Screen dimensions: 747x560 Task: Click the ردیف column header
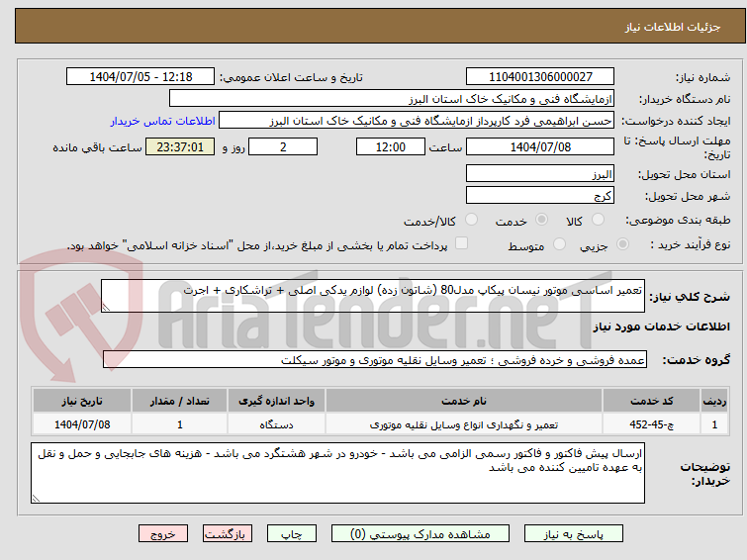[x=714, y=401]
